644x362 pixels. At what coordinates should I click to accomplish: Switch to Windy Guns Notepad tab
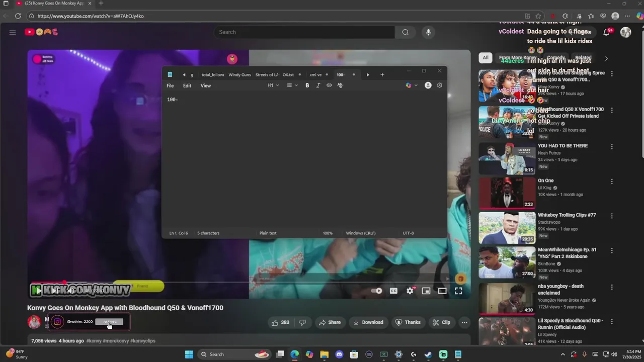coord(239,75)
